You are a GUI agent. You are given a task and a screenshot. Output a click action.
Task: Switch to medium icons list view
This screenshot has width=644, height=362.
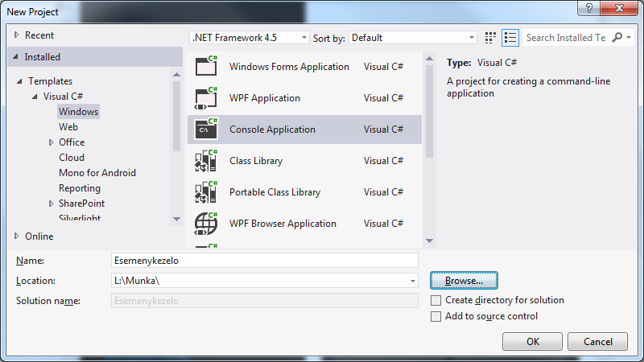510,38
